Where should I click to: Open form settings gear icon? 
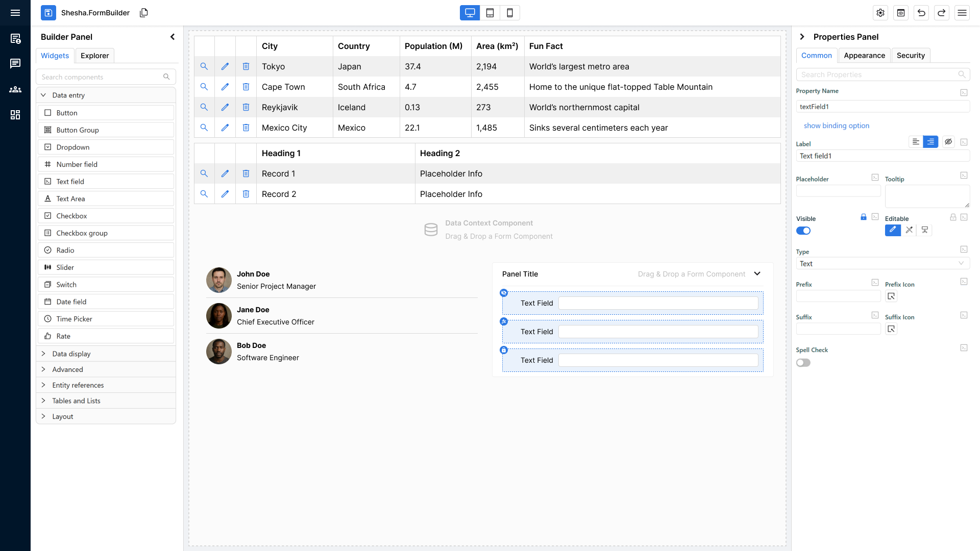tap(880, 13)
